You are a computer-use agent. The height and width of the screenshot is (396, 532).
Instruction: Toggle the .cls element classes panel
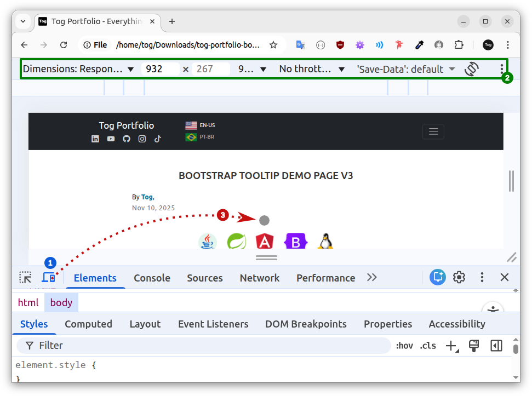(x=428, y=346)
